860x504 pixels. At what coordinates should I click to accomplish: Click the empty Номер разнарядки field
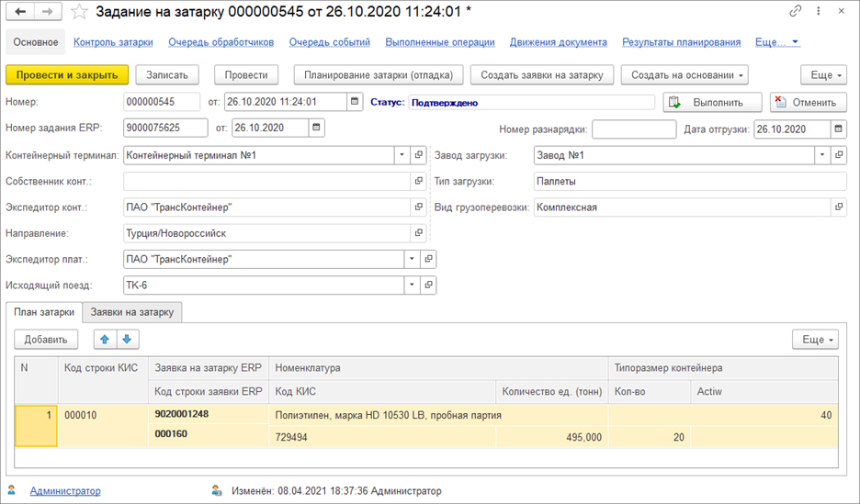(x=634, y=129)
